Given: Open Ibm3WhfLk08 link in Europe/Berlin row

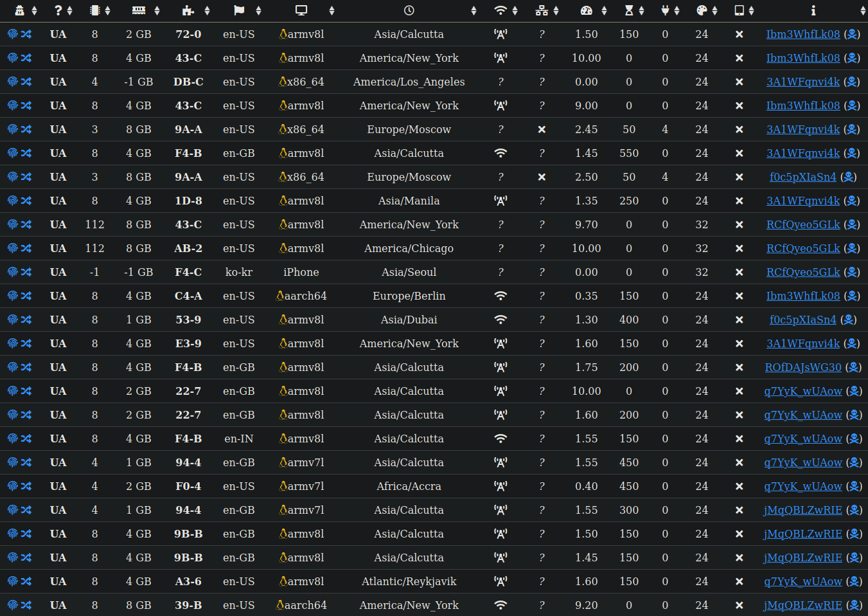Looking at the screenshot, I should 803,296.
